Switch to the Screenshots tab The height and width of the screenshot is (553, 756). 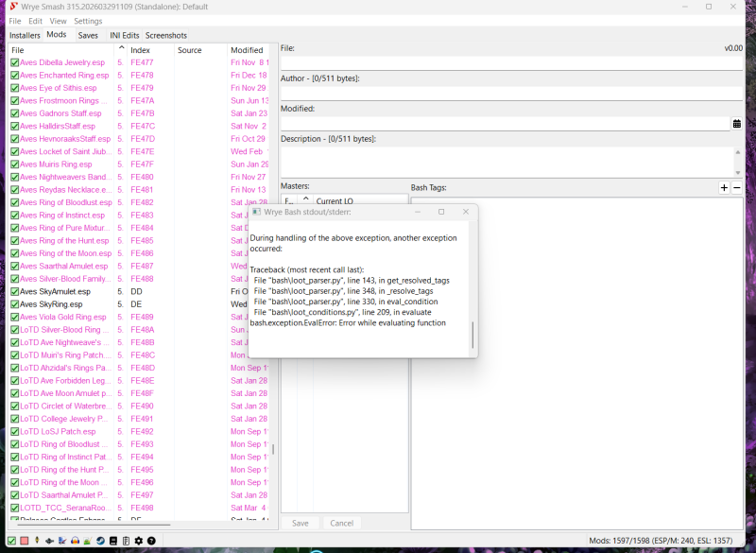pyautogui.click(x=166, y=35)
